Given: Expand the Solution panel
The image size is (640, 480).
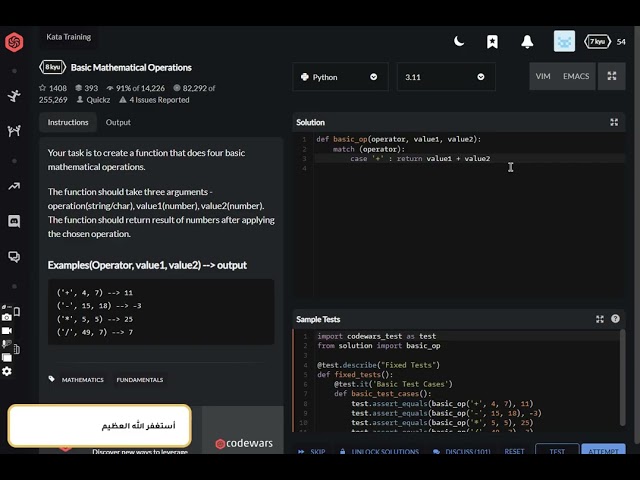Looking at the screenshot, I should (x=614, y=122).
